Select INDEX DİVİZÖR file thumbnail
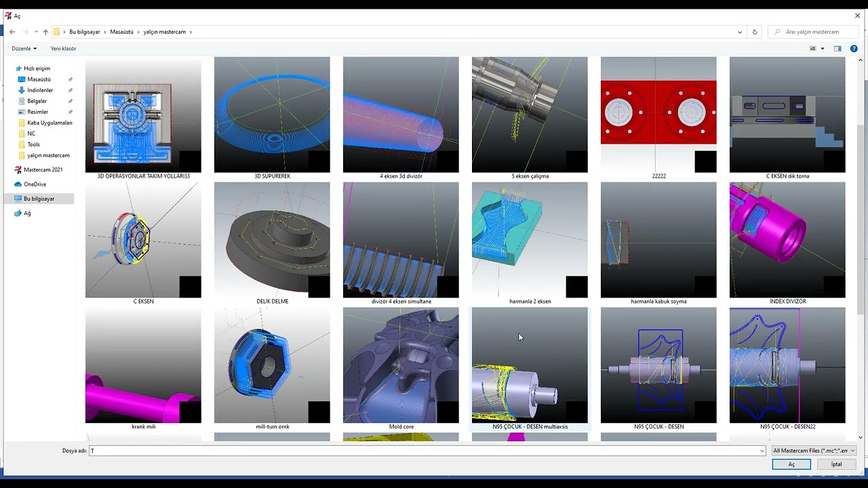 click(x=787, y=240)
